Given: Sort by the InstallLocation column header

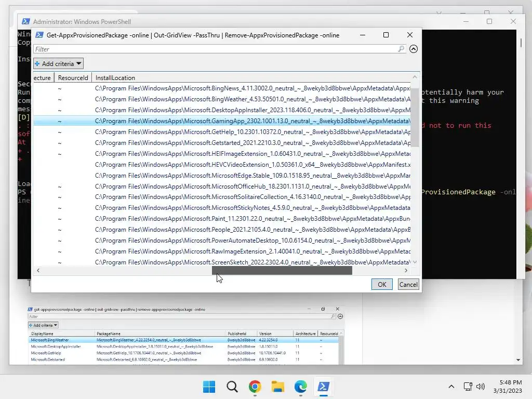Looking at the screenshot, I should [115, 78].
